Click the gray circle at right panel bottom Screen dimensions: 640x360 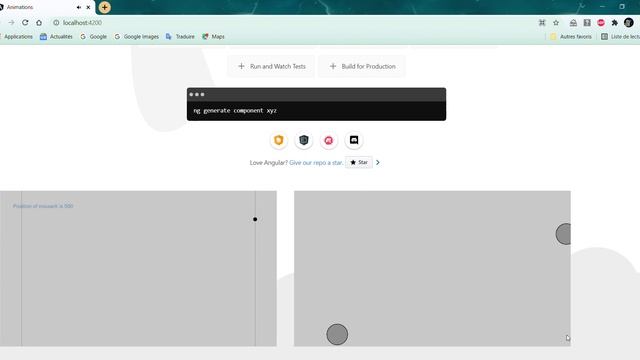point(337,334)
